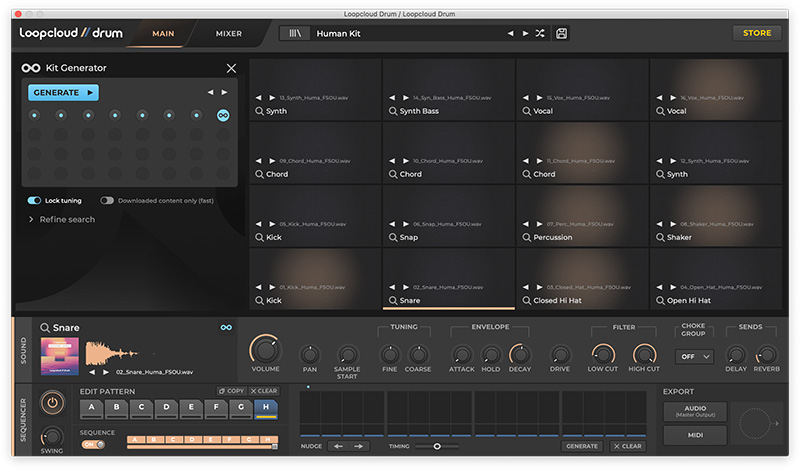Close the Kit Generator panel
This screenshot has height=470, width=800.
[x=231, y=68]
